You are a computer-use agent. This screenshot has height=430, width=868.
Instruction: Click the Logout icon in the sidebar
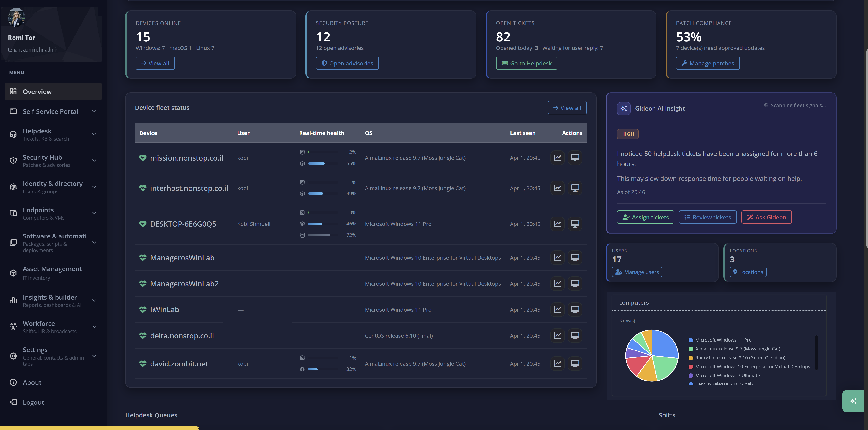[13, 402]
